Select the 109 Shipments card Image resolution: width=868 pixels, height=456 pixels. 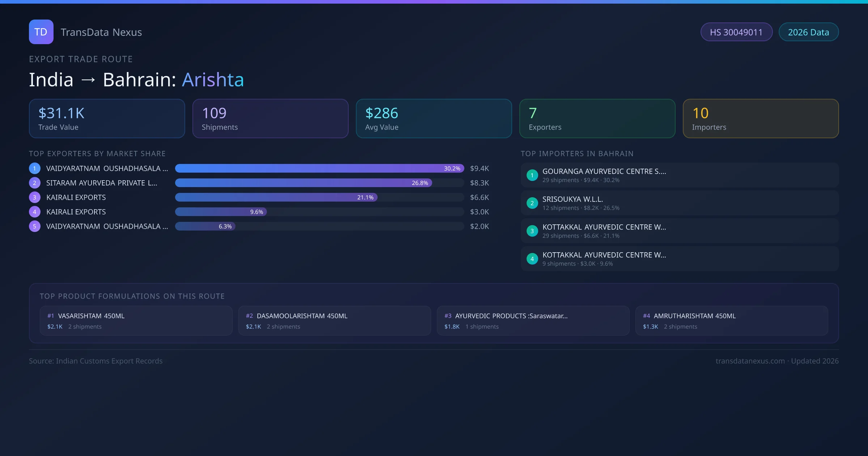(x=270, y=118)
